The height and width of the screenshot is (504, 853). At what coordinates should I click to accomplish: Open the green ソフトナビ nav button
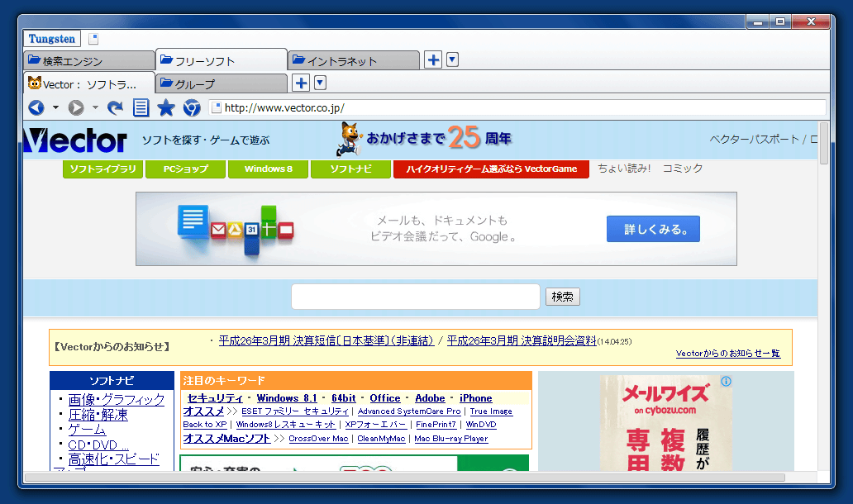click(x=351, y=169)
